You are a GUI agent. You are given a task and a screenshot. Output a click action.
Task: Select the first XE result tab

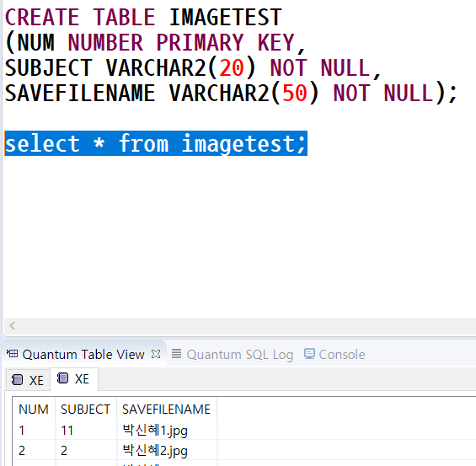(x=28, y=380)
